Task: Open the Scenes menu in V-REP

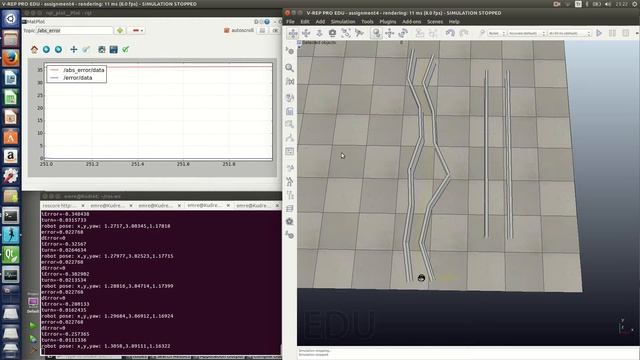Action: tap(435, 22)
